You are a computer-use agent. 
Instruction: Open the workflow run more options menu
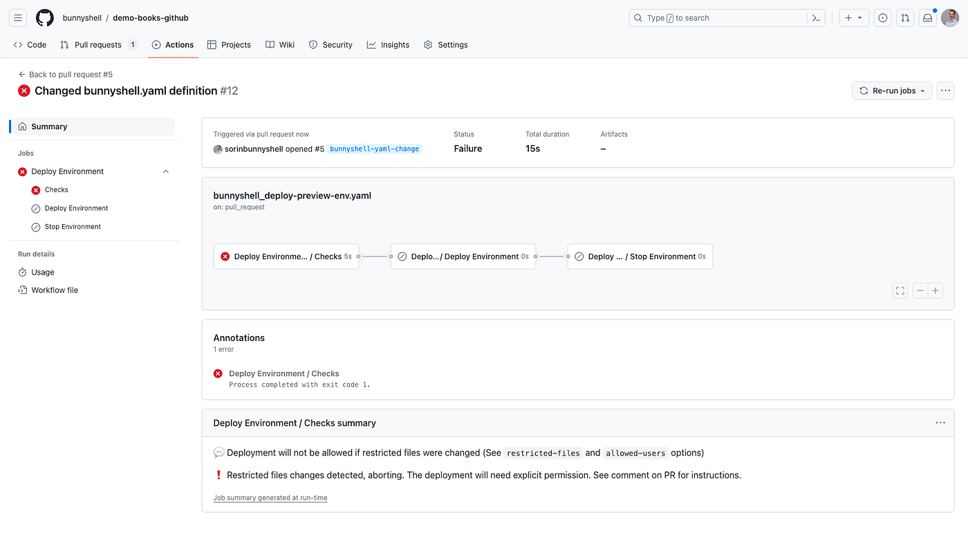click(x=945, y=91)
